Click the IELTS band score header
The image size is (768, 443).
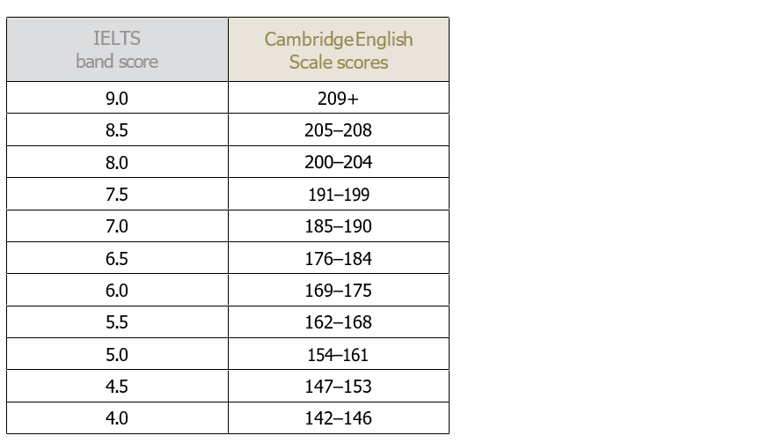[x=117, y=49]
